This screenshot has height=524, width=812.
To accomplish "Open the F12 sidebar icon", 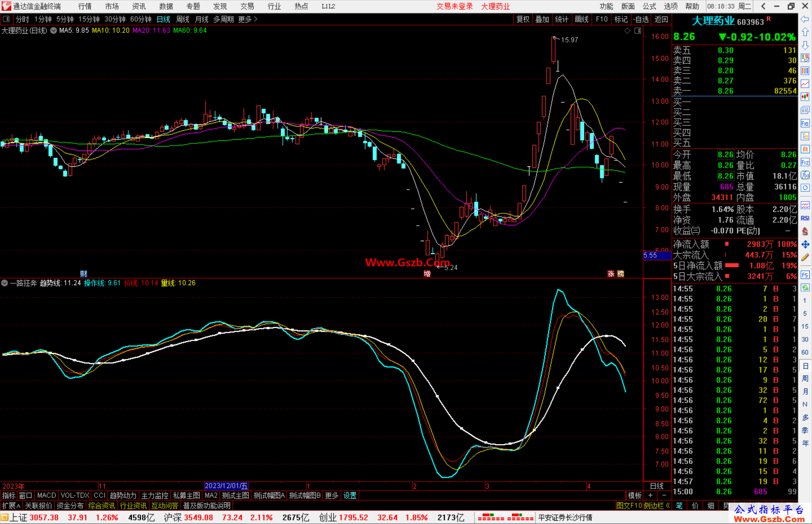I will (805, 162).
